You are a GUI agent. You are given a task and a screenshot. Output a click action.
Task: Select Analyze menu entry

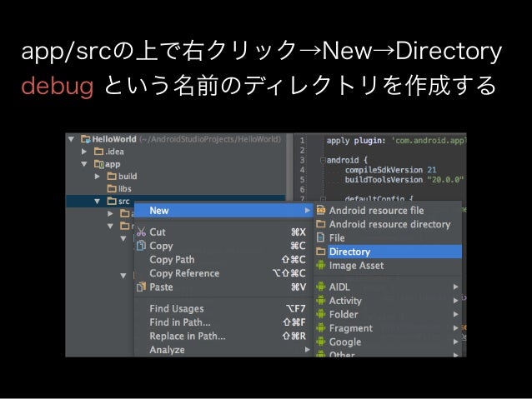coord(224,350)
